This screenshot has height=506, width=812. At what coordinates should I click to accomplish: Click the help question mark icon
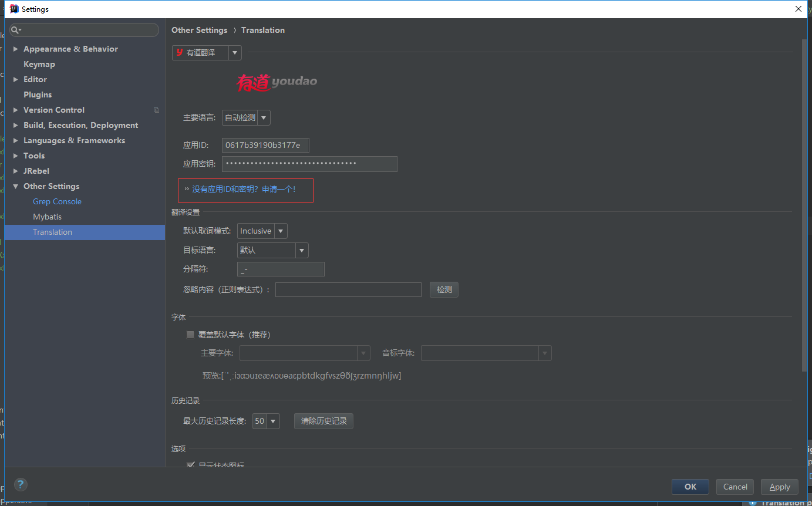[21, 484]
